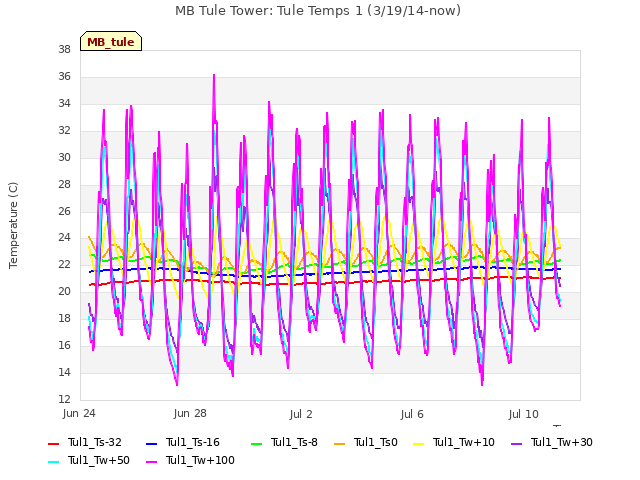
Task: Click the MB_tule label badge
Action: tap(111, 41)
